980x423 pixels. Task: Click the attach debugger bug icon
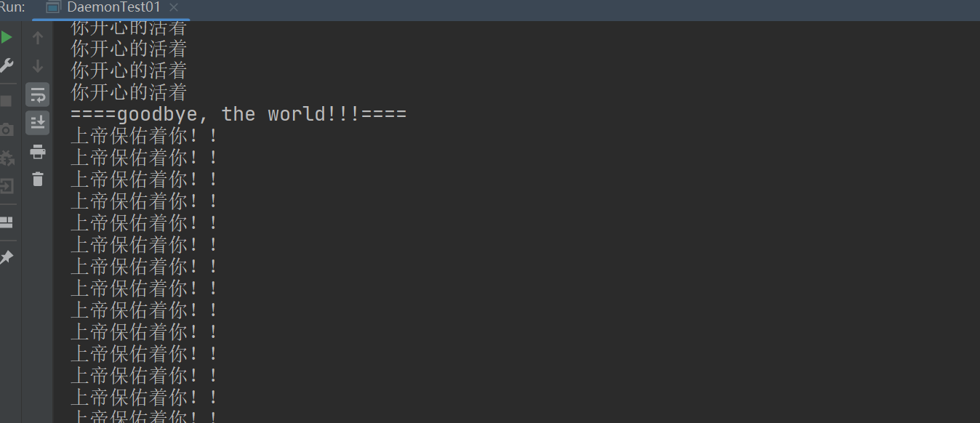(7, 158)
